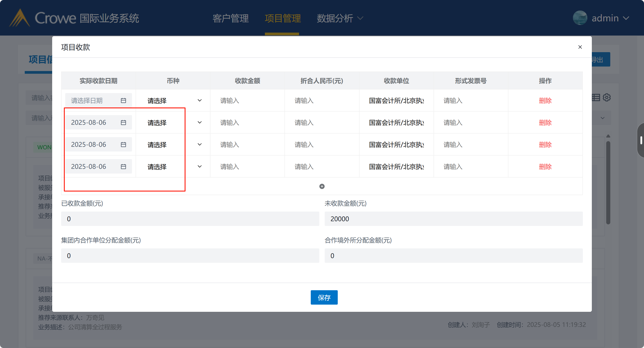This screenshot has width=644, height=348.
Task: Click the vertical scrollbar behind dialog
Action: tap(608, 183)
